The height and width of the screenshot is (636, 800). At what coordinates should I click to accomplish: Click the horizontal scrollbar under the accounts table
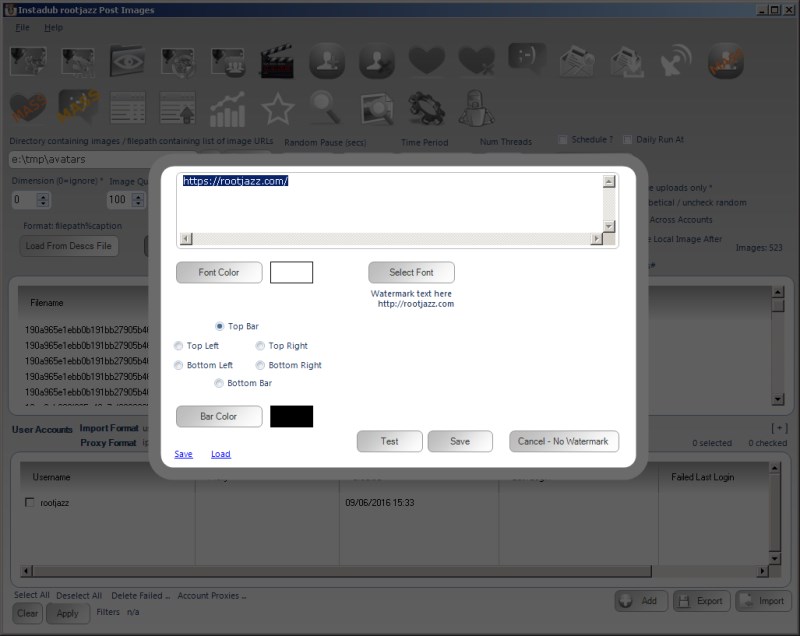pos(394,571)
